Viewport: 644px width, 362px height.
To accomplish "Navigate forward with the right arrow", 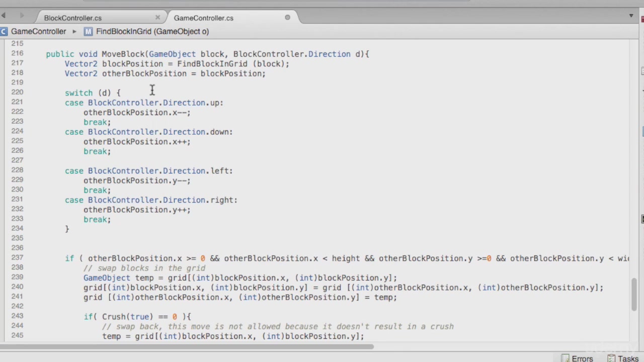I will click(x=22, y=16).
